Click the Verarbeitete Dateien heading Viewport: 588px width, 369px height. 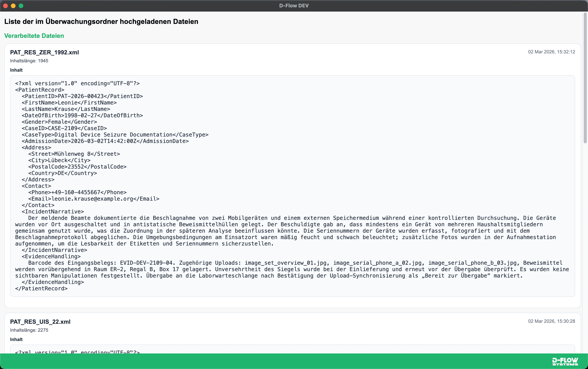(x=34, y=36)
